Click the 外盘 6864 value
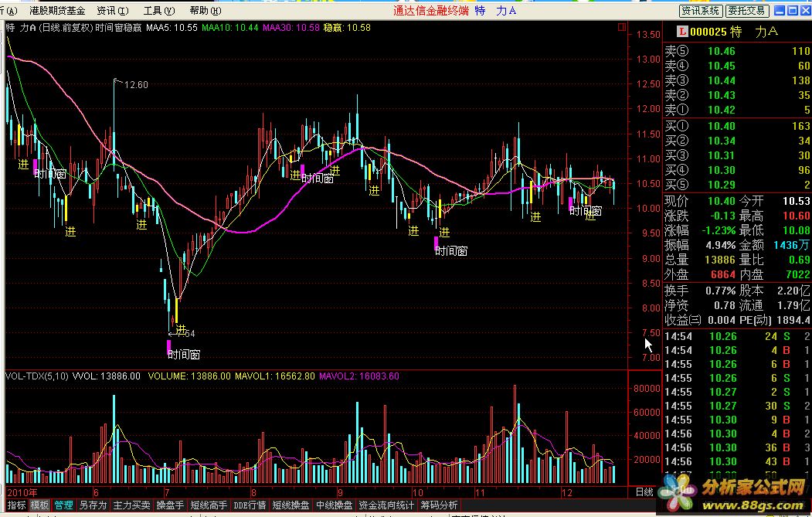This screenshot has height=517, width=812. (x=723, y=274)
